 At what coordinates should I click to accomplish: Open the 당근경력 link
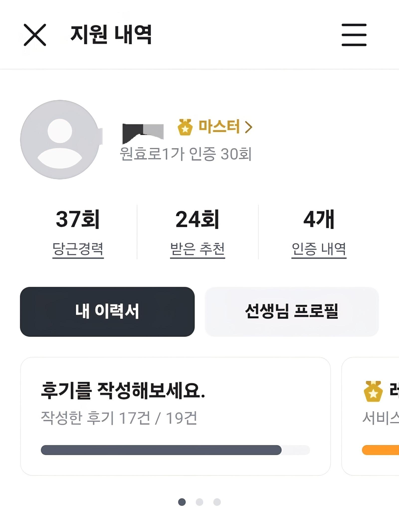click(x=78, y=249)
